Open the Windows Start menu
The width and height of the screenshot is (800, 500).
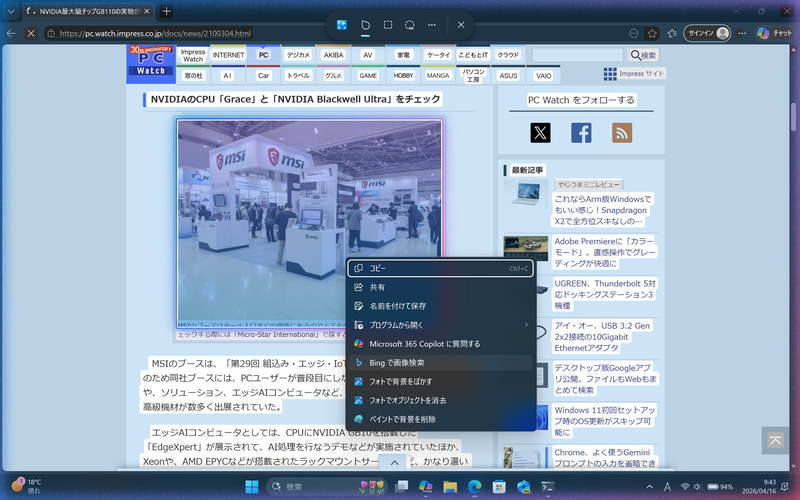252,487
